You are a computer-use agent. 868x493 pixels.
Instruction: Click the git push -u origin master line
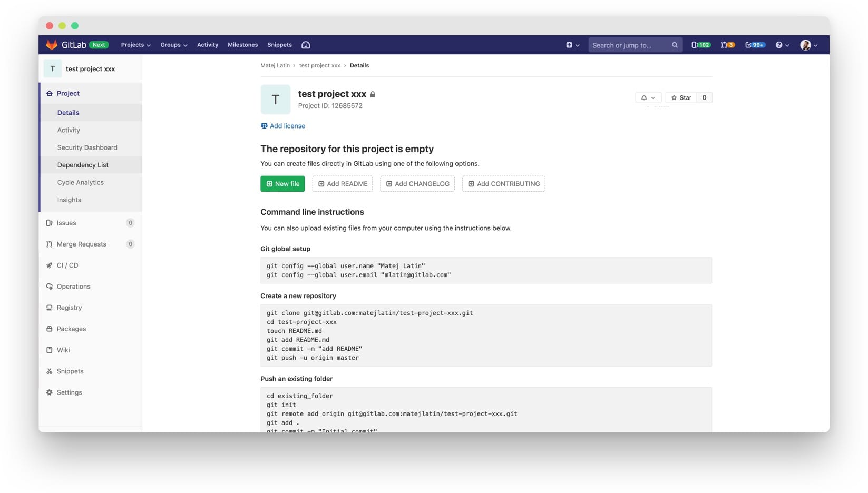[x=313, y=358]
